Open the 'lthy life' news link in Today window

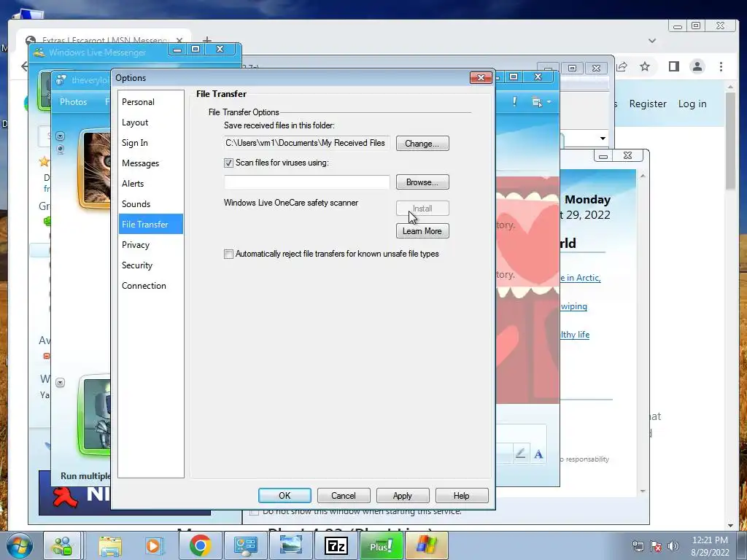[575, 334]
